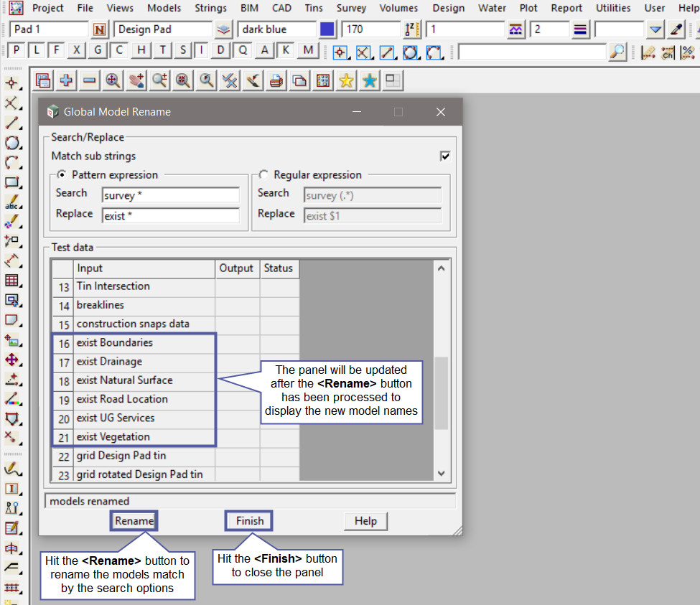Open the blue dropdown arrow in top toolbar
This screenshot has height=605, width=700.
(655, 29)
